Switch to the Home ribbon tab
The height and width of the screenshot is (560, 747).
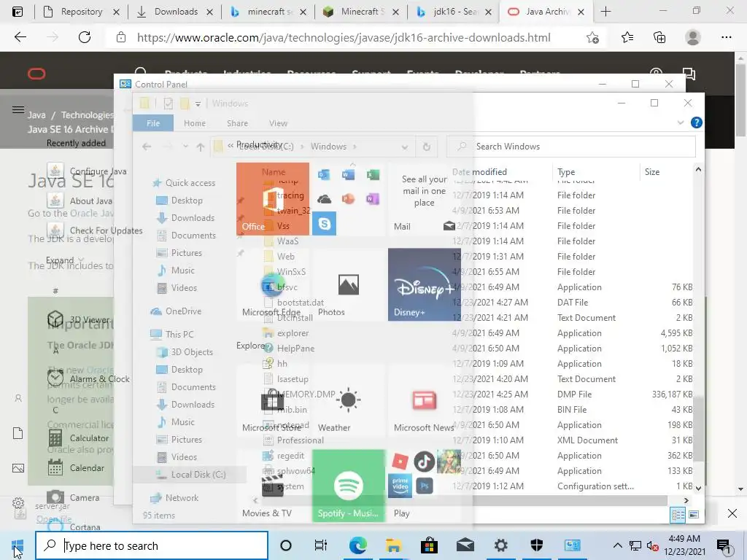(x=195, y=123)
